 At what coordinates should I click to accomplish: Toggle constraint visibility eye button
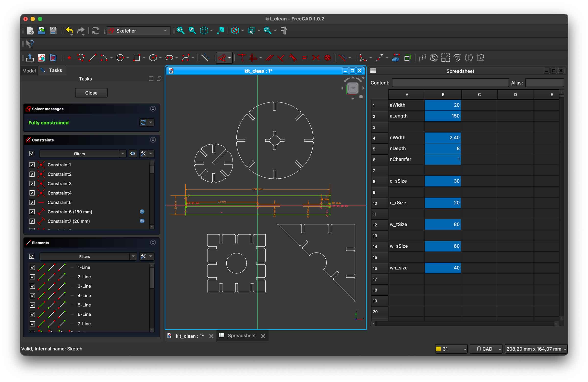[x=133, y=154]
